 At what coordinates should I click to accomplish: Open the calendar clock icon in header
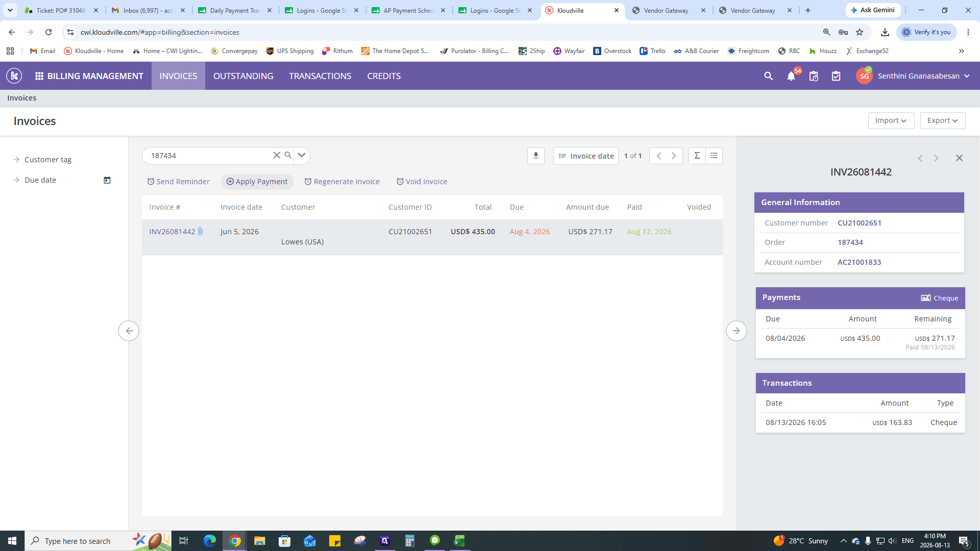[814, 76]
